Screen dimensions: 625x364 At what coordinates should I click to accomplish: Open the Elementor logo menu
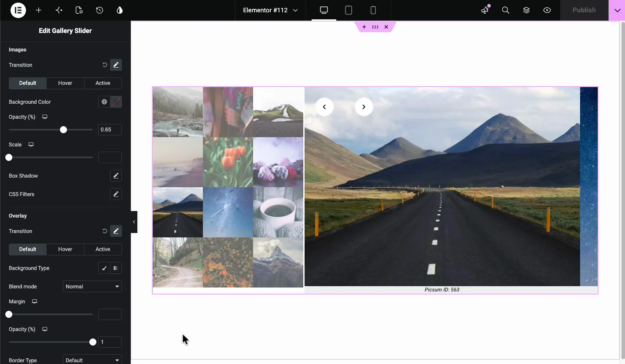[18, 10]
